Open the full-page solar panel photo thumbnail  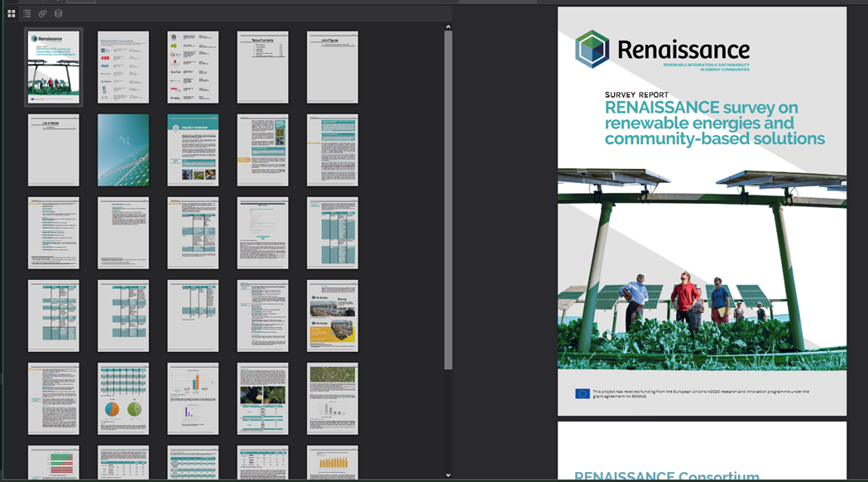123,150
